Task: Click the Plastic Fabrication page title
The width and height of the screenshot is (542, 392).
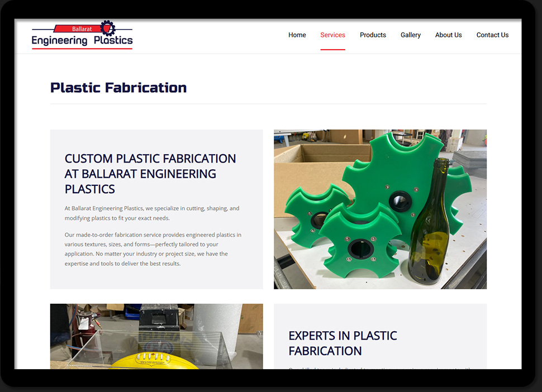Action: (x=118, y=88)
